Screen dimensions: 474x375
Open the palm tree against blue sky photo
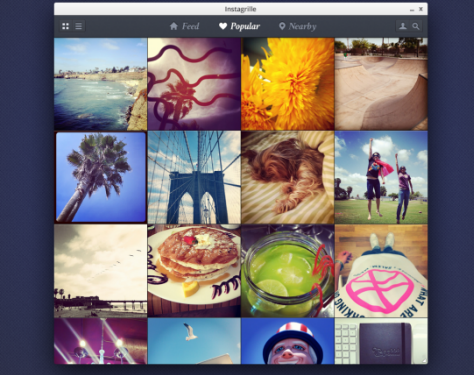100,177
